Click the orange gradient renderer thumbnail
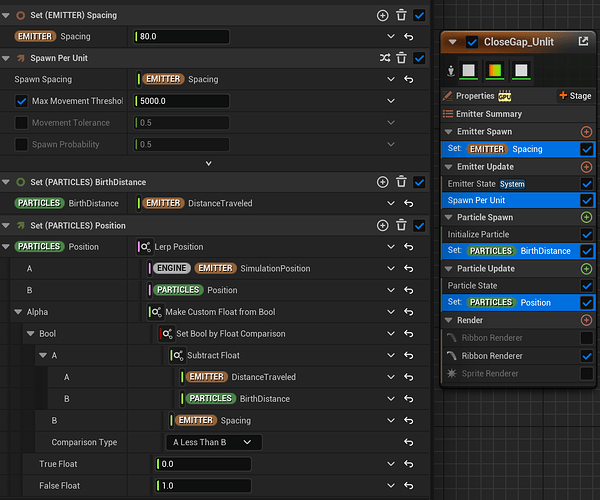Image resolution: width=600 pixels, height=500 pixels. [495, 70]
